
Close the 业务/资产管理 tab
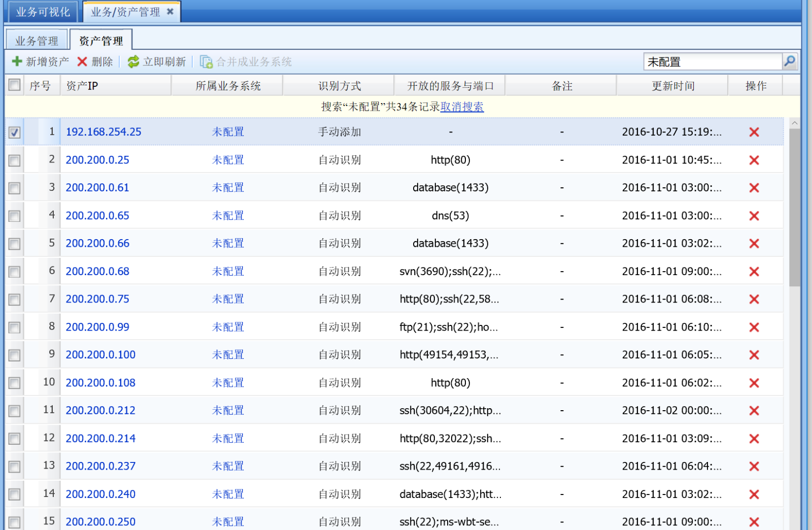(171, 11)
